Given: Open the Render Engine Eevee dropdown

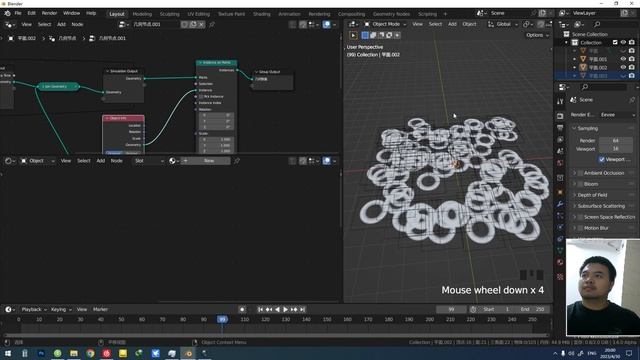Looking at the screenshot, I should 617,115.
